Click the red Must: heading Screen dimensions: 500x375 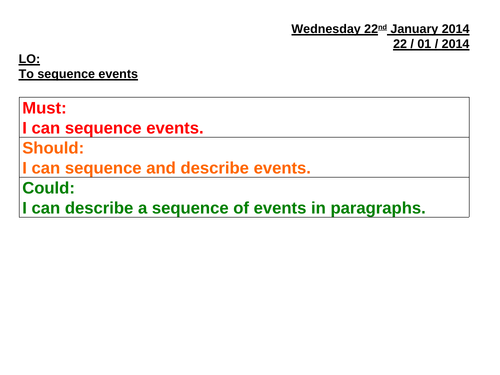tap(44, 108)
